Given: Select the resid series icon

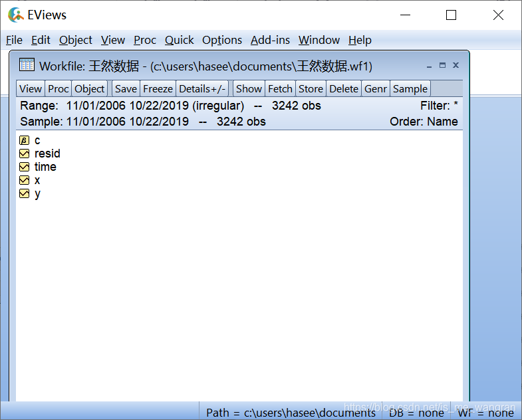Looking at the screenshot, I should point(24,154).
